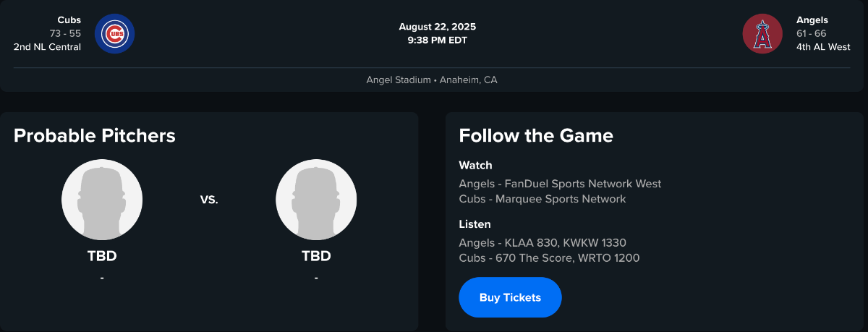
Task: Select Cubs 670 The Score radio listing
Action: pyautogui.click(x=549, y=257)
